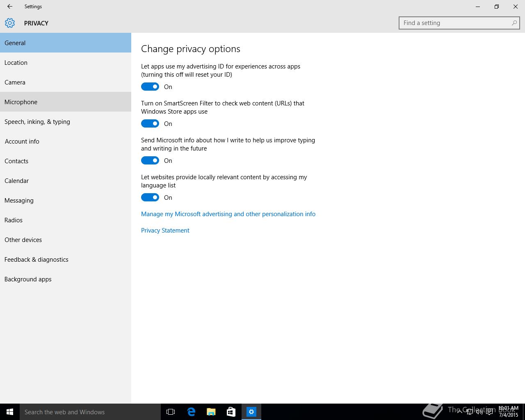This screenshot has height=420, width=525.
Task: Go to Feedback & diagnostics settings
Action: [66, 259]
